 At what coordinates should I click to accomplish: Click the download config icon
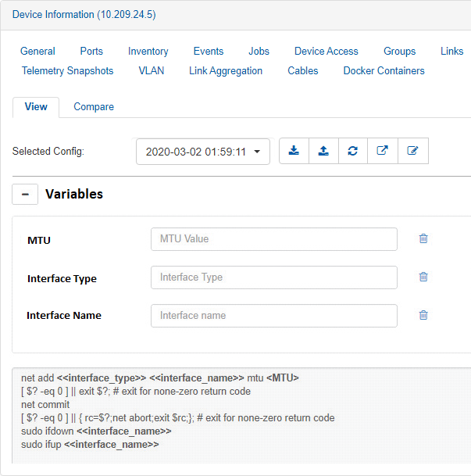(x=294, y=151)
